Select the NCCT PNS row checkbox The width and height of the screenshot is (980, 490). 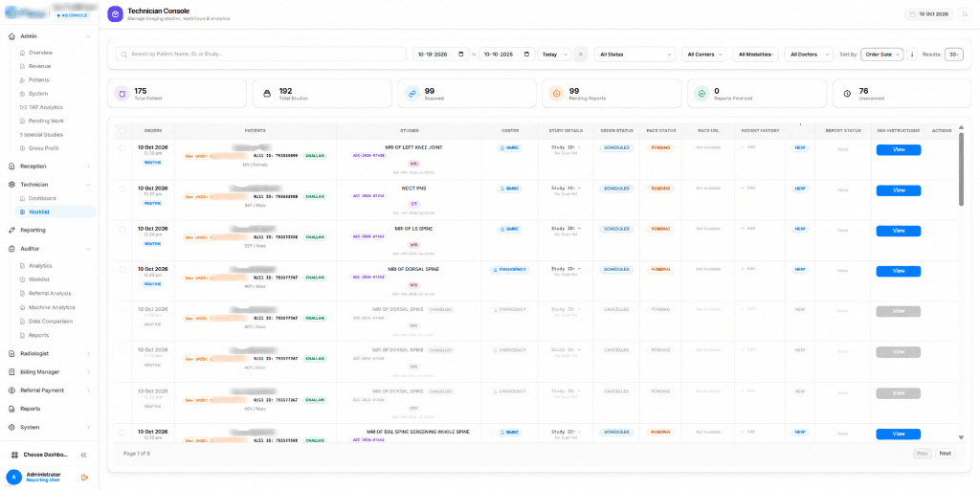click(x=122, y=189)
